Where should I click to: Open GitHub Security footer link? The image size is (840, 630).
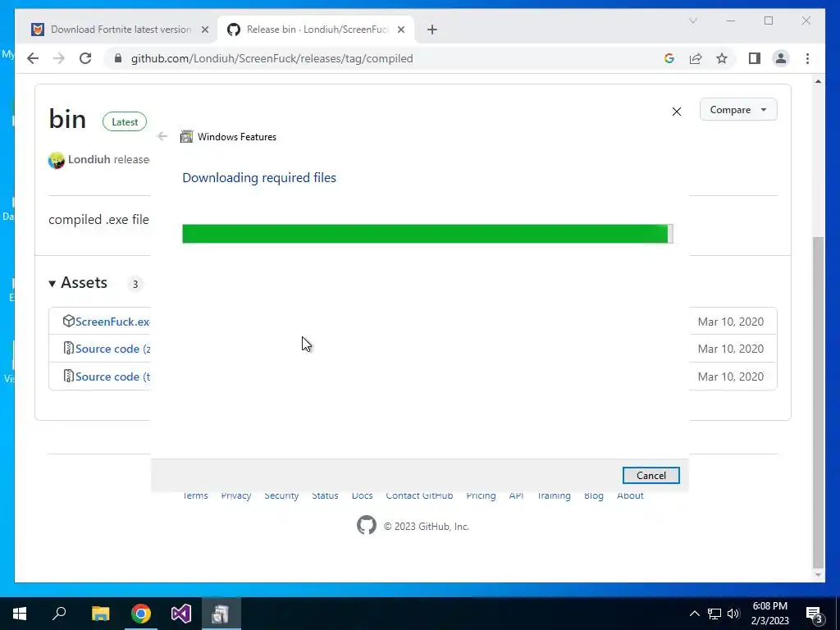tap(281, 495)
